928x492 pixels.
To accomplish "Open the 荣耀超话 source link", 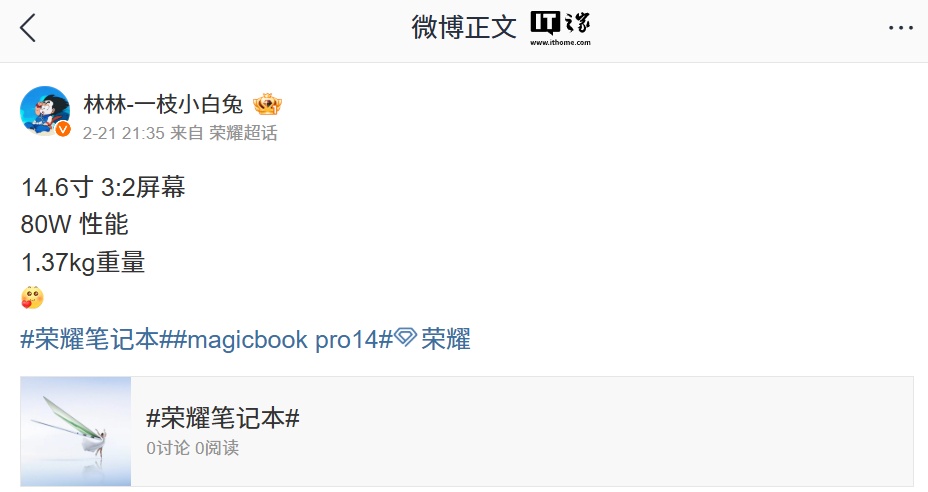I will click(x=243, y=133).
